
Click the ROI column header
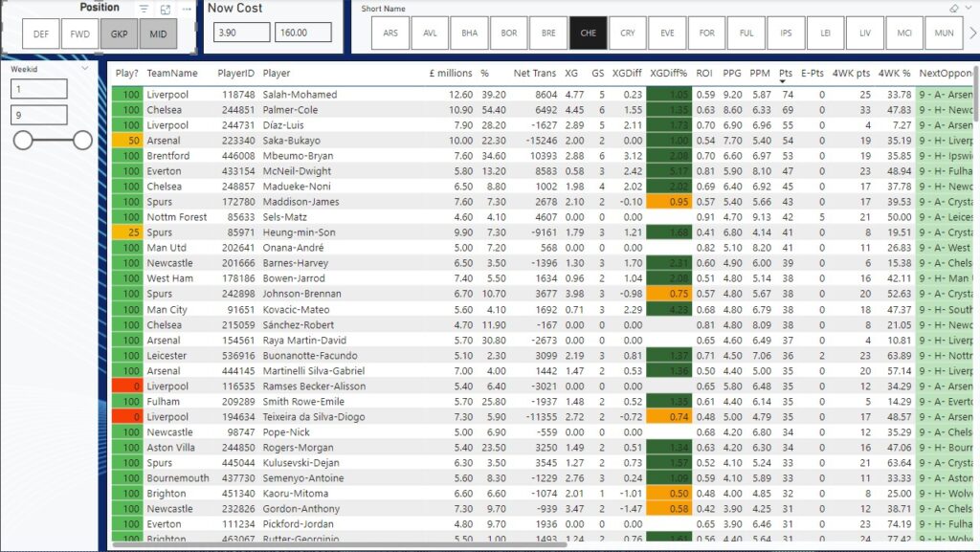click(x=705, y=73)
